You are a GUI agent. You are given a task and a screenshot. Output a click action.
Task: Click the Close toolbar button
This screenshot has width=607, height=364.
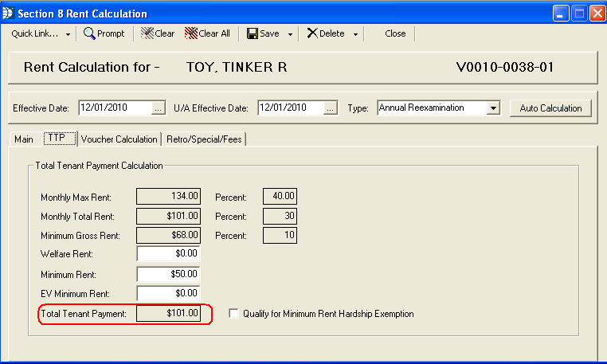coord(395,33)
